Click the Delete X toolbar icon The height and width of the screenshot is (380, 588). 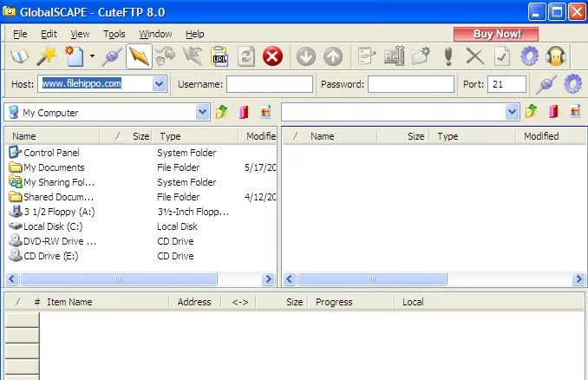474,56
